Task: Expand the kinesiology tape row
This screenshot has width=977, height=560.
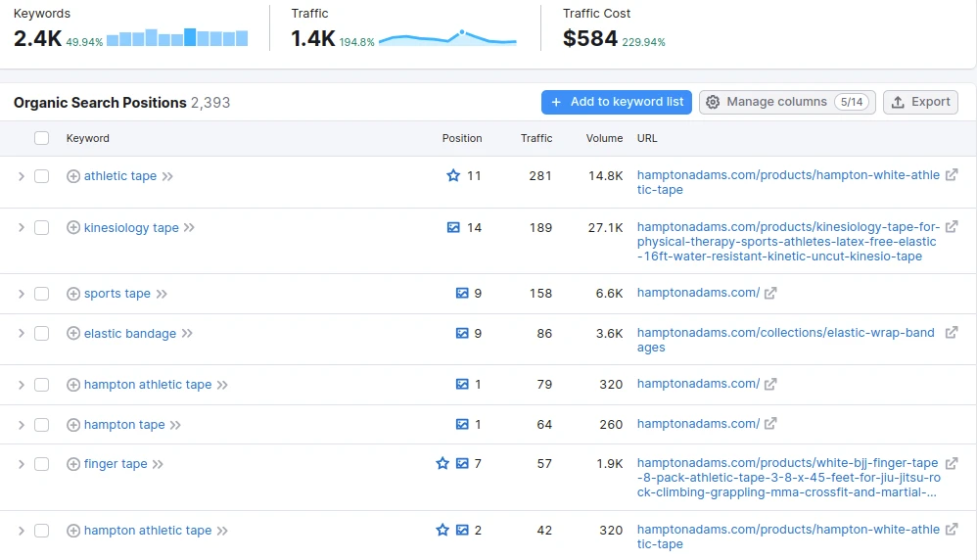Action: tap(22, 228)
